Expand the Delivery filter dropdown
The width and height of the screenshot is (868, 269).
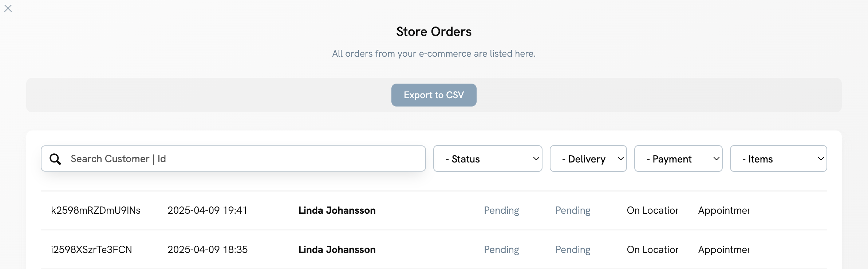coord(588,159)
